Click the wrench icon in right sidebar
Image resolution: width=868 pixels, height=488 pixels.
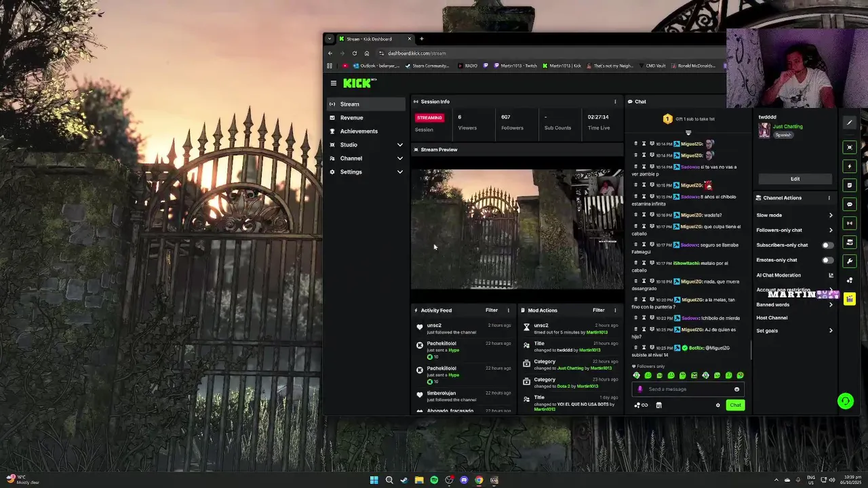click(x=850, y=261)
